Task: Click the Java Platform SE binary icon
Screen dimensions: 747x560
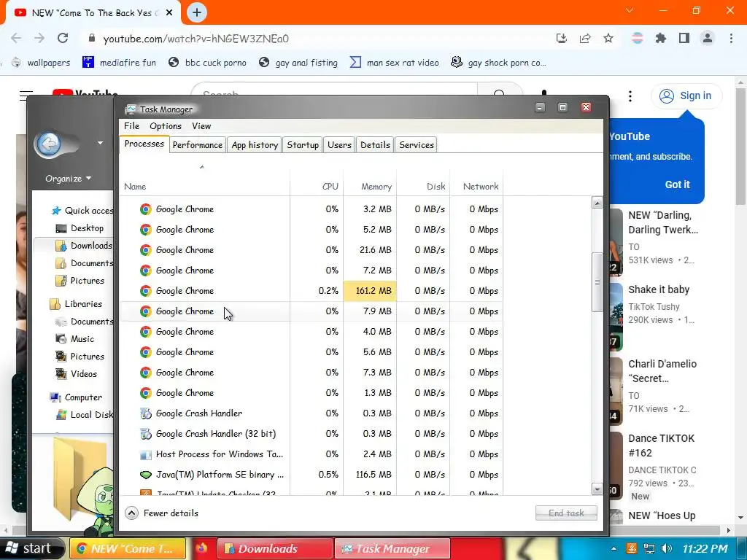Action: [146, 475]
